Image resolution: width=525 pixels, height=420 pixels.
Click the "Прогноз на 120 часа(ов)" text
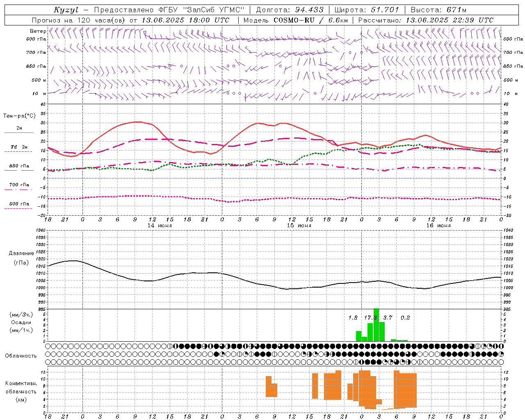[79, 20]
